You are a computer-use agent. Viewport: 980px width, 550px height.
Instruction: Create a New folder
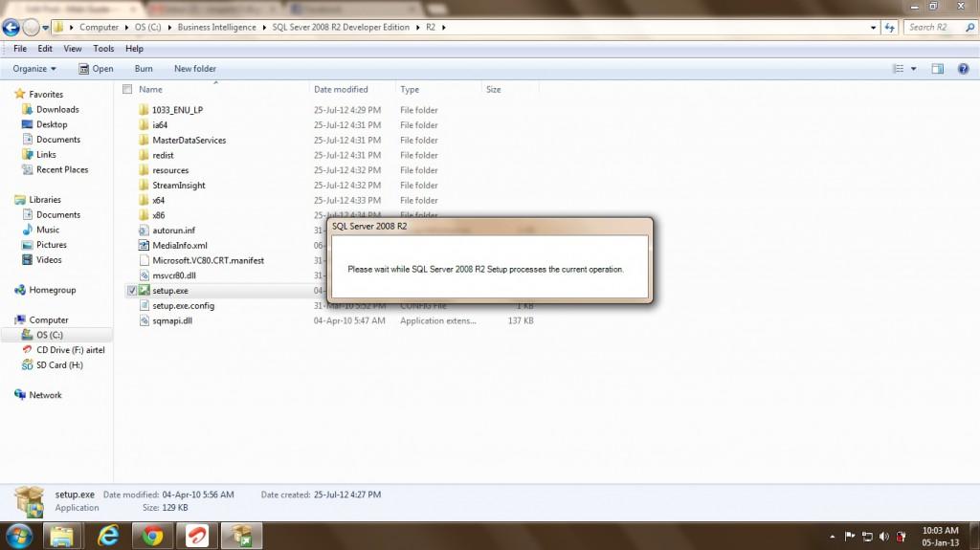click(x=195, y=69)
